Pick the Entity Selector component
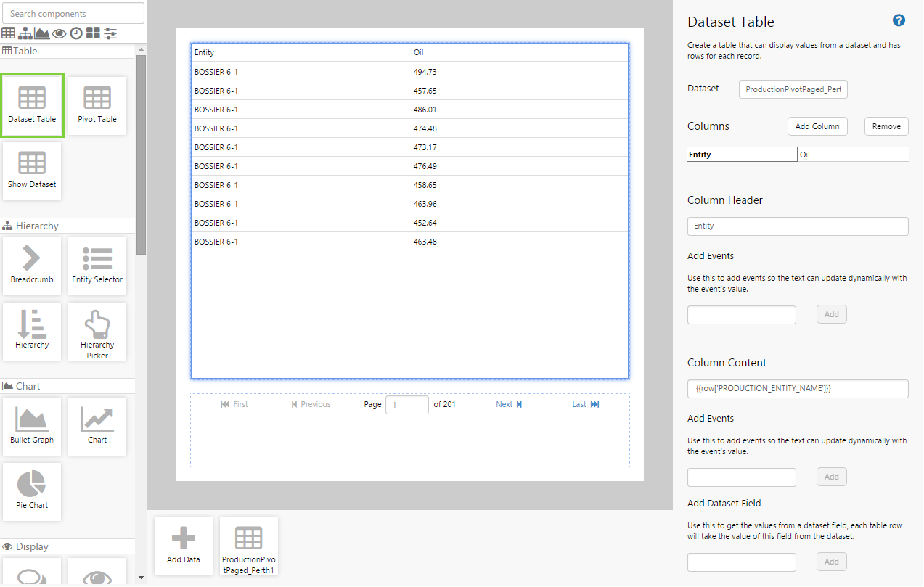 97,266
